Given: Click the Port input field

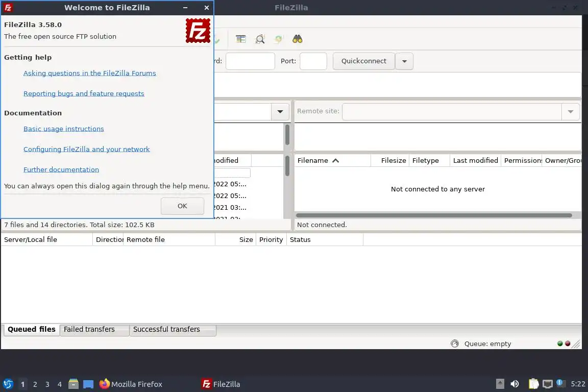Looking at the screenshot, I should (313, 61).
